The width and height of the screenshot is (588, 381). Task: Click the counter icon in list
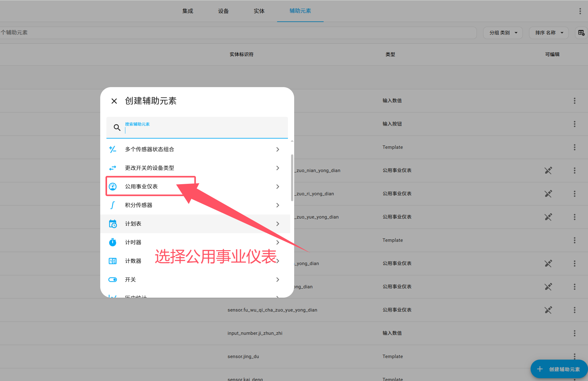click(x=113, y=261)
